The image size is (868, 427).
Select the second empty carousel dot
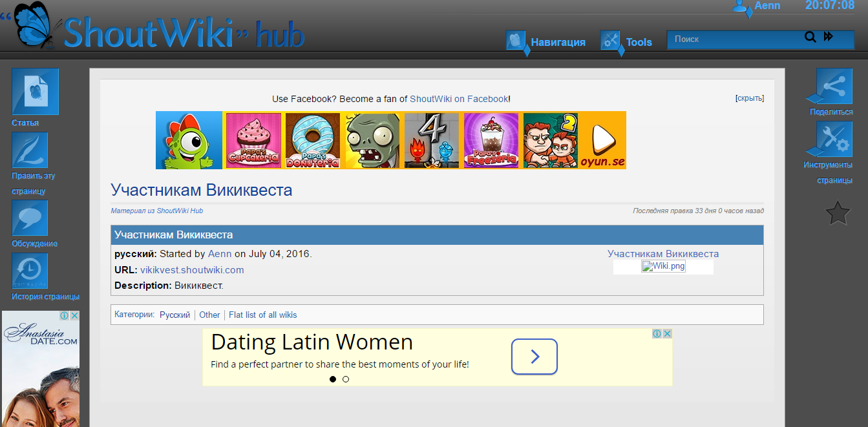346,379
